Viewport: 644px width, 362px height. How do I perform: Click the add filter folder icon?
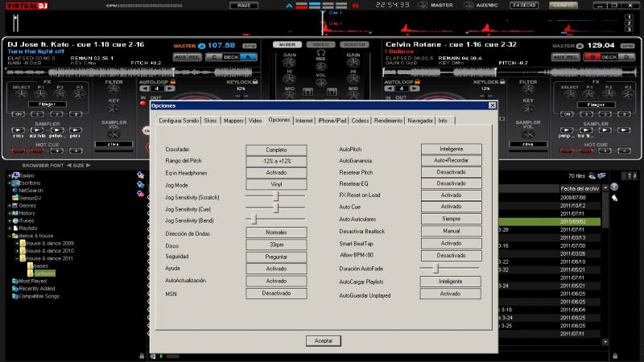coord(140,184)
